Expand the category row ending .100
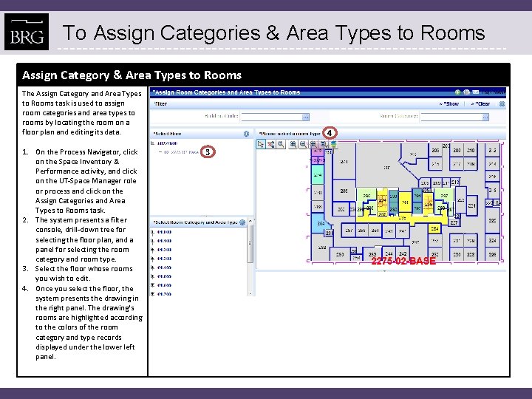The image size is (532, 399). (x=153, y=241)
